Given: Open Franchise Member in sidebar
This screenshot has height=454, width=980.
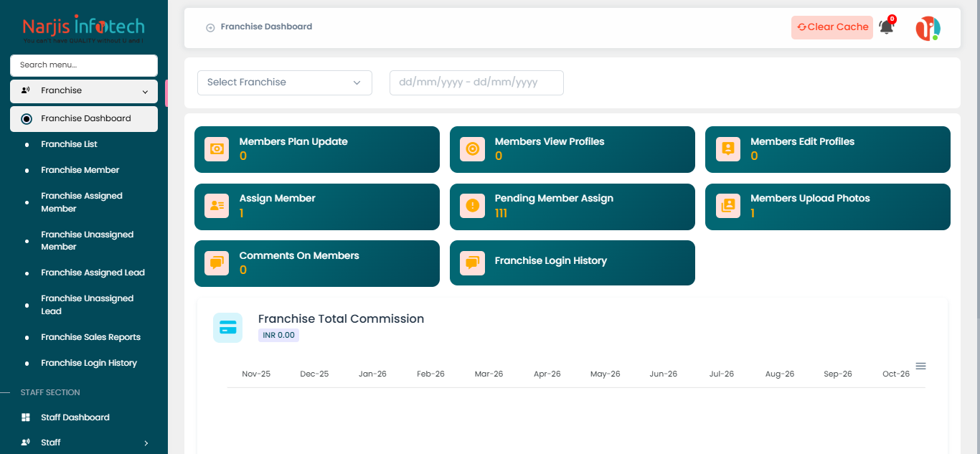Looking at the screenshot, I should pos(80,170).
